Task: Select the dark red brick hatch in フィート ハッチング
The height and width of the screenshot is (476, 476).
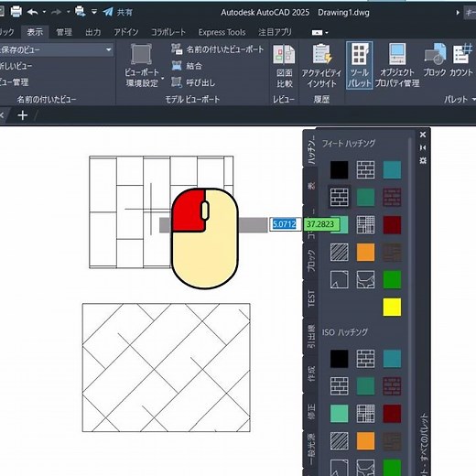Action: pos(392,197)
